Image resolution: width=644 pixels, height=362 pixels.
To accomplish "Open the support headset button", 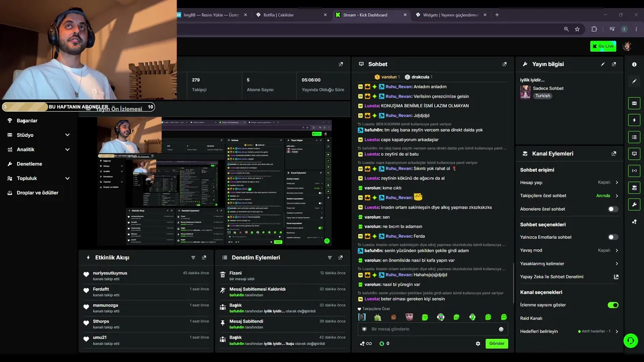I will tap(630, 341).
